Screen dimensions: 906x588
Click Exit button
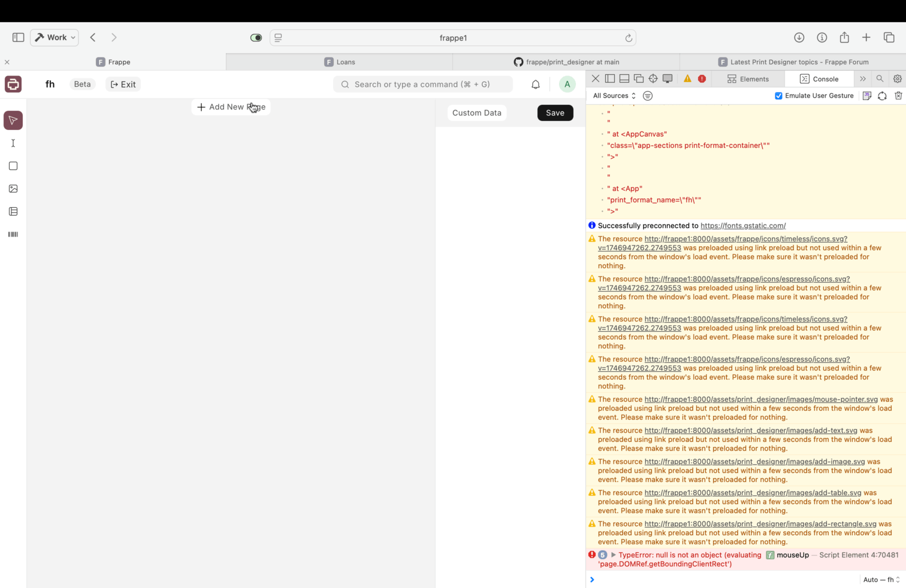(x=123, y=84)
